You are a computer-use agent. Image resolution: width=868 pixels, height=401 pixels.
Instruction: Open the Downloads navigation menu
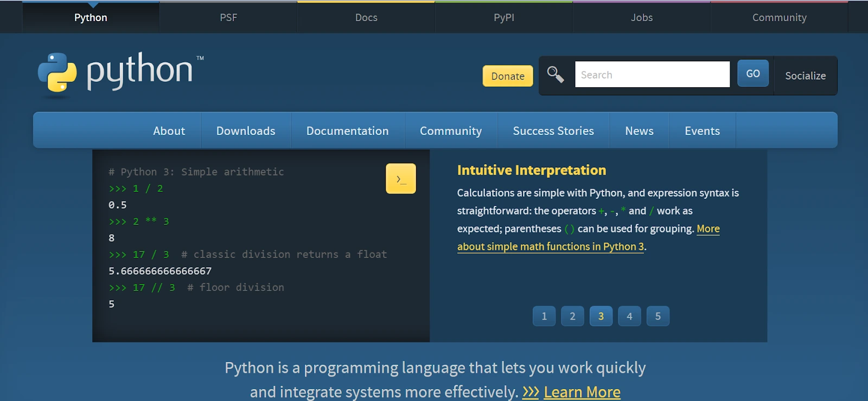point(246,131)
